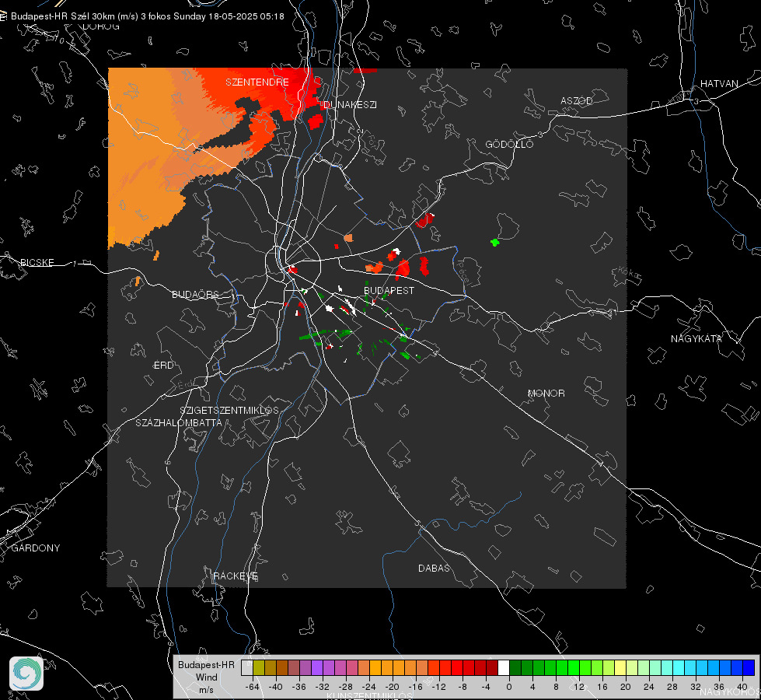The image size is (761, 700).
Task: Click the RÁCKEVE map label
Action: point(236,576)
